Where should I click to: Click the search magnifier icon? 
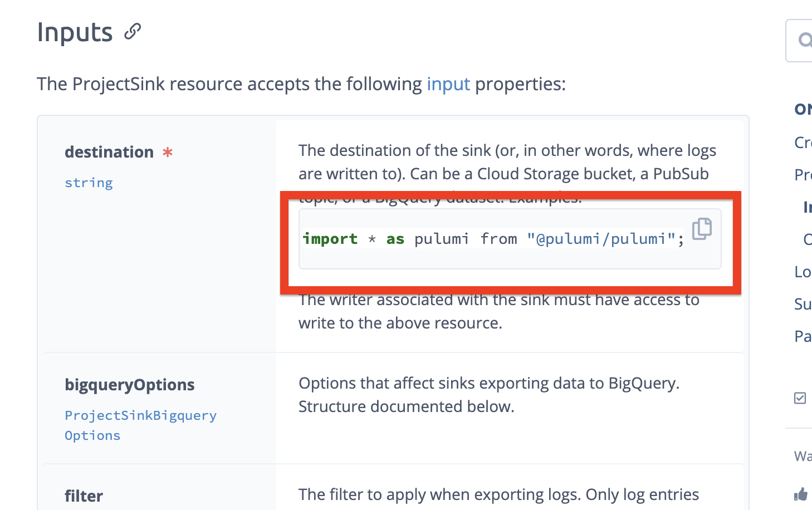pos(805,40)
